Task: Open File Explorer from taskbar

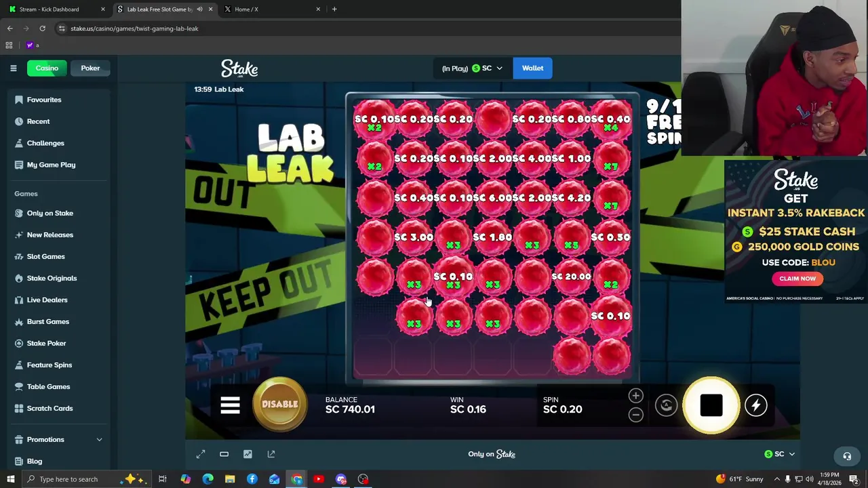Action: coord(230,479)
